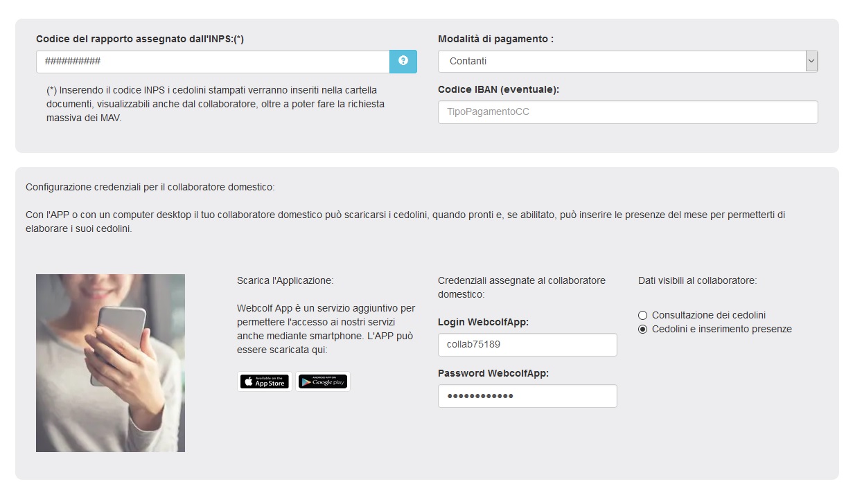Click the smartphone photo thumbnail
The width and height of the screenshot is (862, 504).
coord(110,363)
